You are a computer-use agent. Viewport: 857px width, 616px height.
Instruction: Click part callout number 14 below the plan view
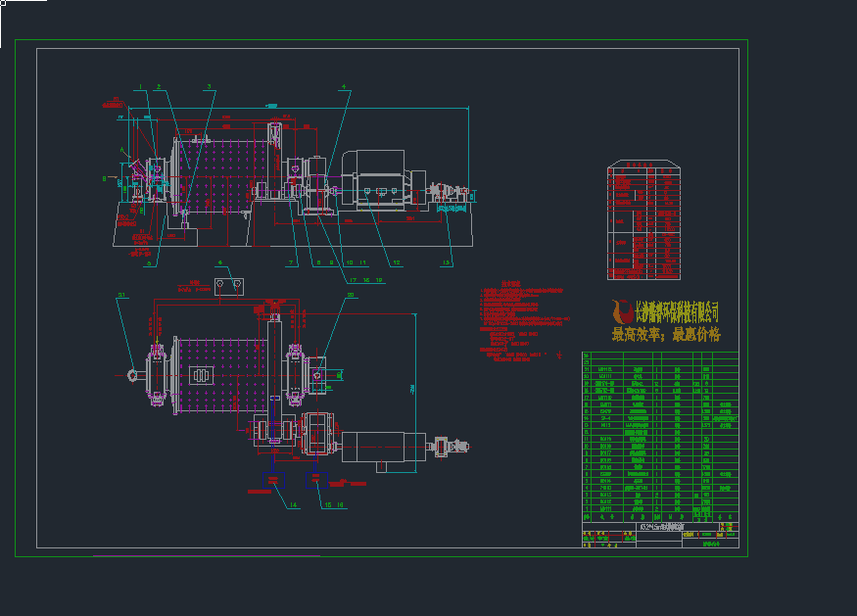point(293,505)
